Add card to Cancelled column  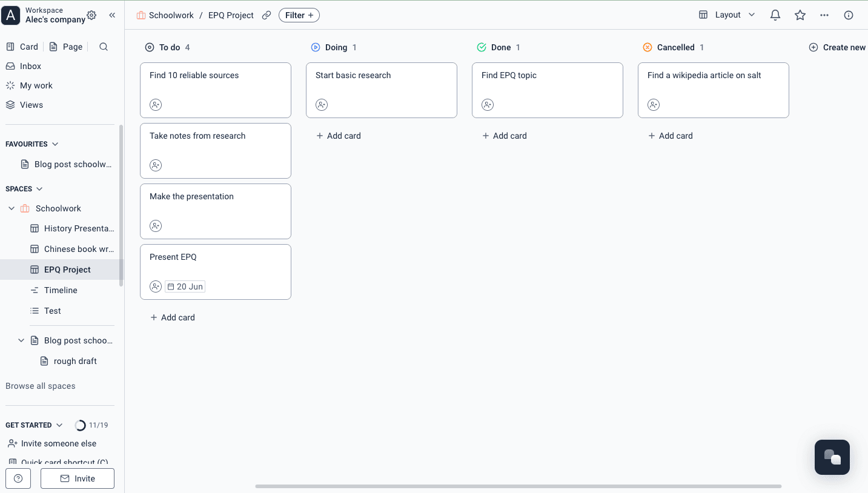pyautogui.click(x=671, y=136)
